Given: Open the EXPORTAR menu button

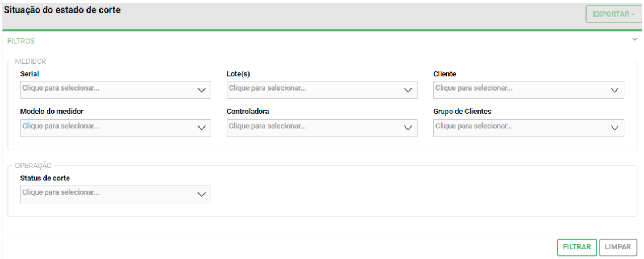Looking at the screenshot, I should click(x=613, y=14).
